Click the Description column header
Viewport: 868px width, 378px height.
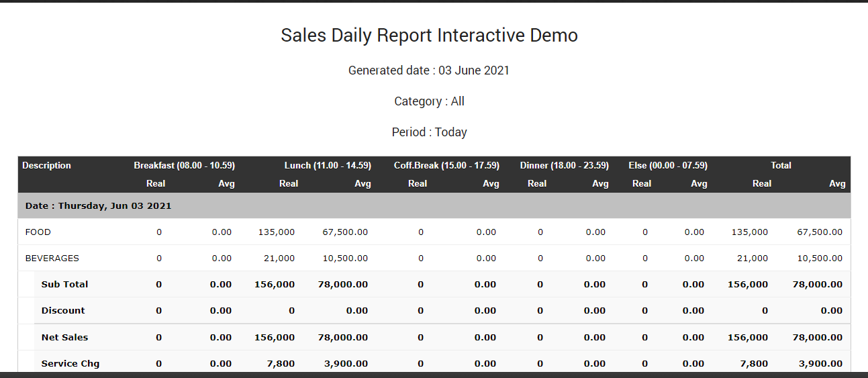[x=46, y=166]
